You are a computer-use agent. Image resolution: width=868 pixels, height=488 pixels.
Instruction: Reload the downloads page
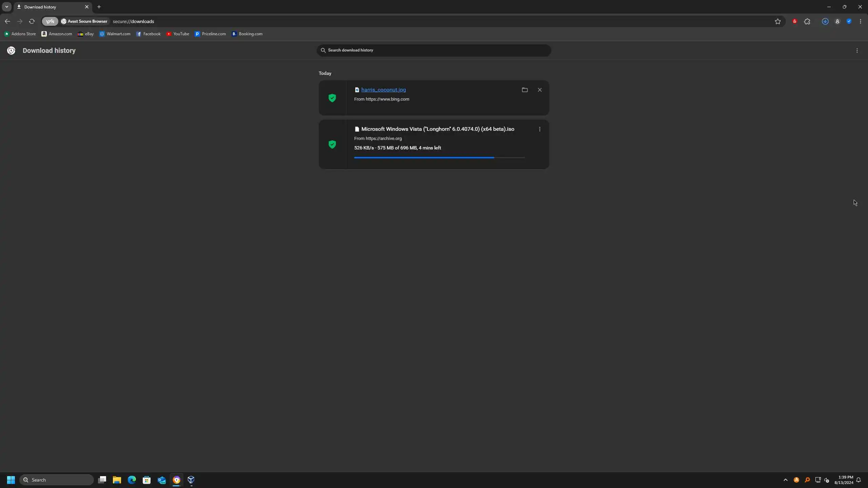point(32,21)
